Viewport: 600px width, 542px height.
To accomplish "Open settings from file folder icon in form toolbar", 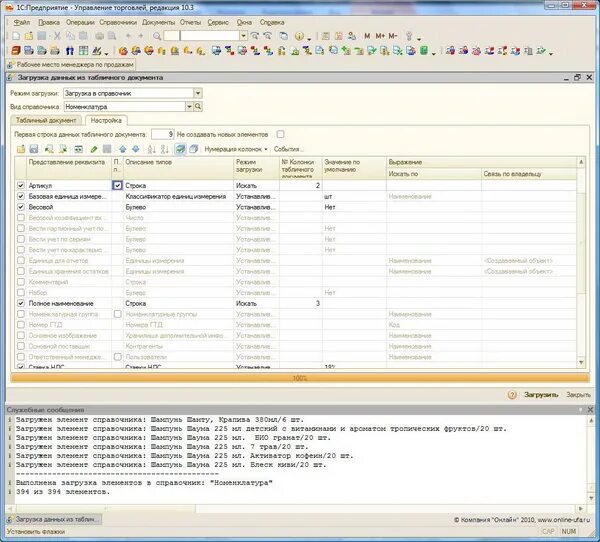I will pyautogui.click(x=21, y=149).
